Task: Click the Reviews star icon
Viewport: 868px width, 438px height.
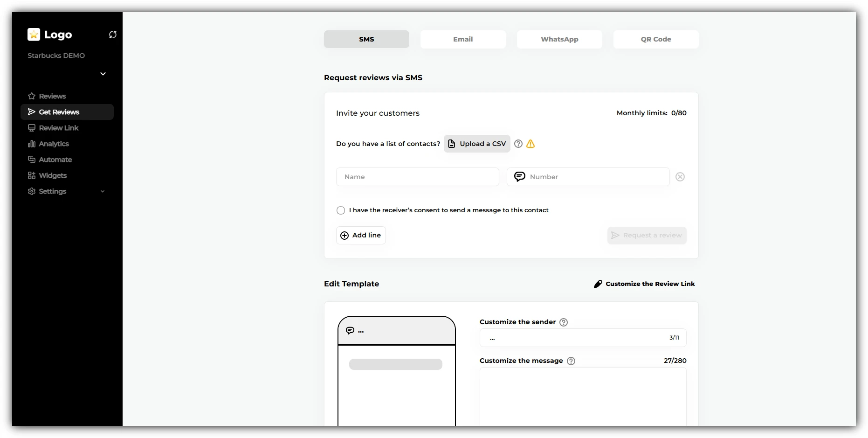Action: (x=32, y=96)
